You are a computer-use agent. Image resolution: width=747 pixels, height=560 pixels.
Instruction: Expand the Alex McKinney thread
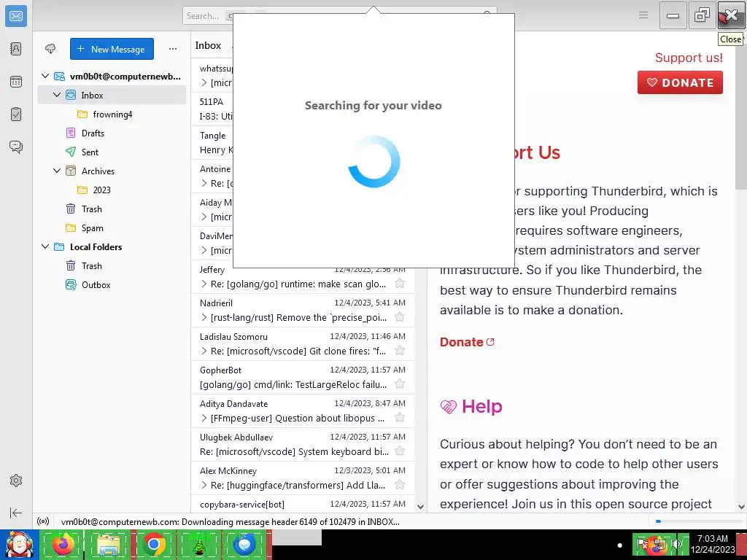[204, 485]
